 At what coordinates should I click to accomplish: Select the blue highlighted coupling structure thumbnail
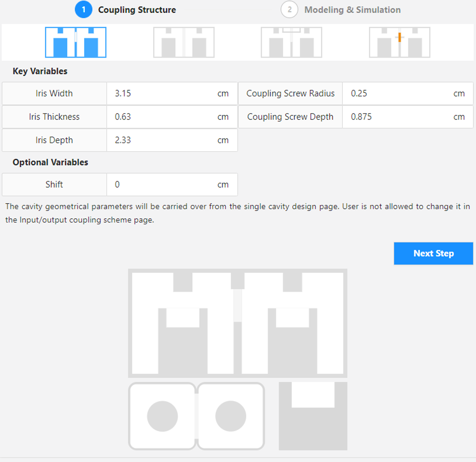pos(76,42)
